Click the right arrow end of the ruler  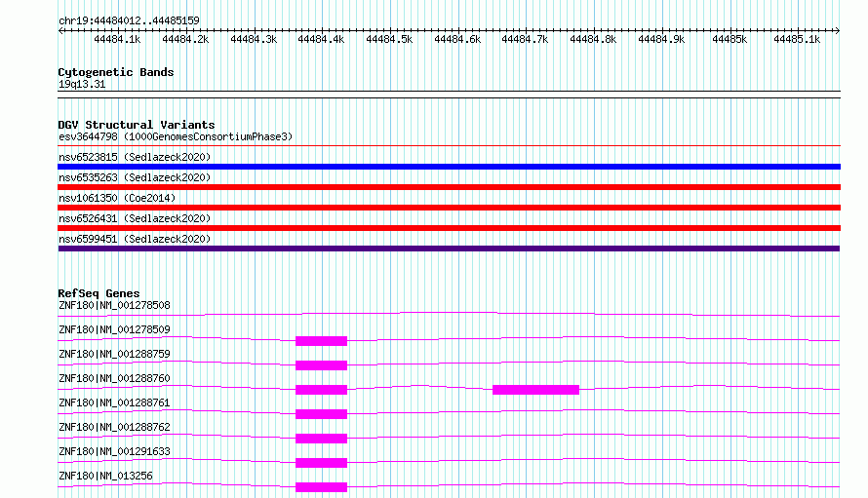(837, 31)
